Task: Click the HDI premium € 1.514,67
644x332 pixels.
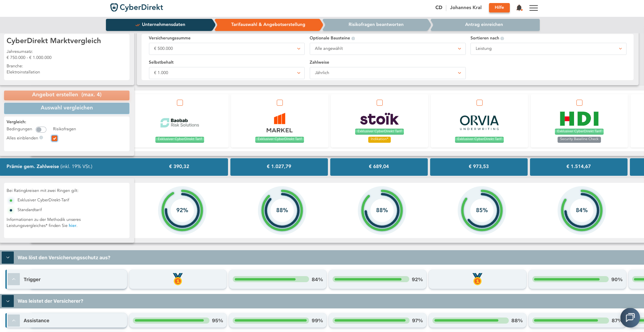Action: tap(579, 167)
